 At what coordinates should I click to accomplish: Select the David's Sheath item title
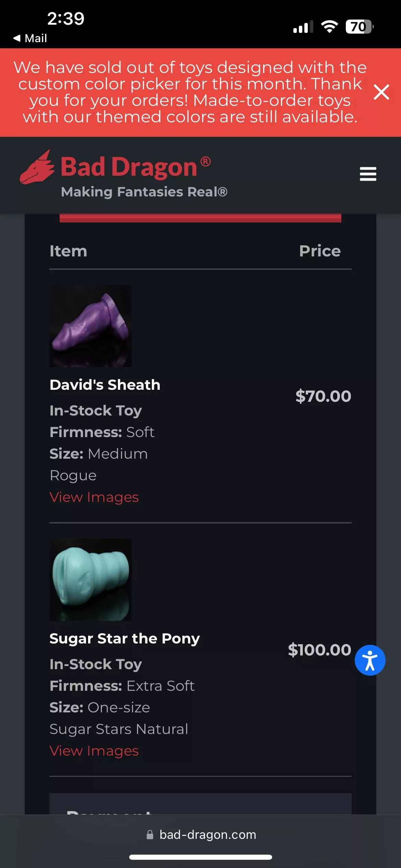point(105,385)
